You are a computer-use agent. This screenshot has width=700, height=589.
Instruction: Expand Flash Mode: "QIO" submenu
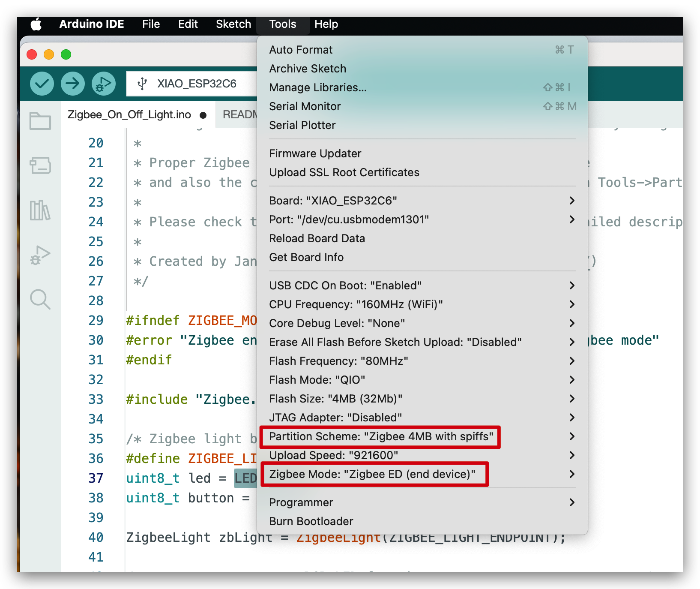tap(422, 380)
